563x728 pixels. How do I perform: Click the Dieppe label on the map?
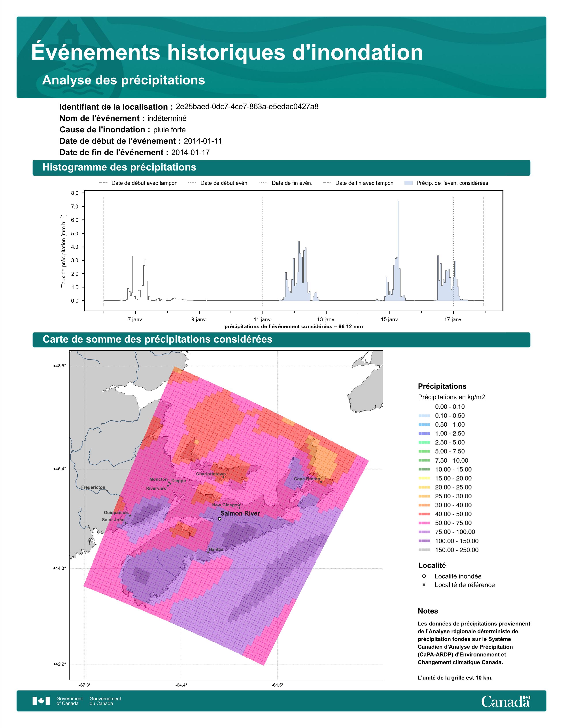click(x=178, y=481)
